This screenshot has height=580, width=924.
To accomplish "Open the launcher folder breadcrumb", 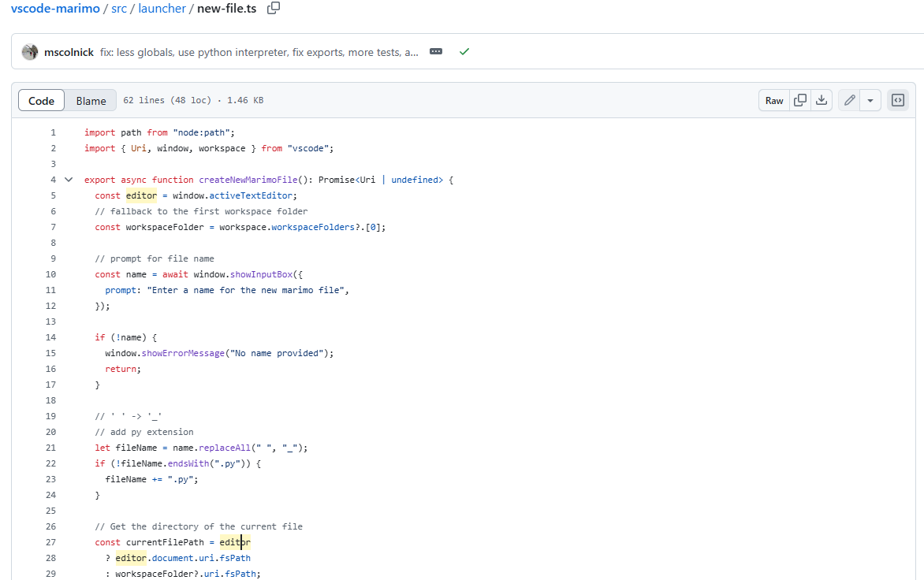I will (x=161, y=9).
